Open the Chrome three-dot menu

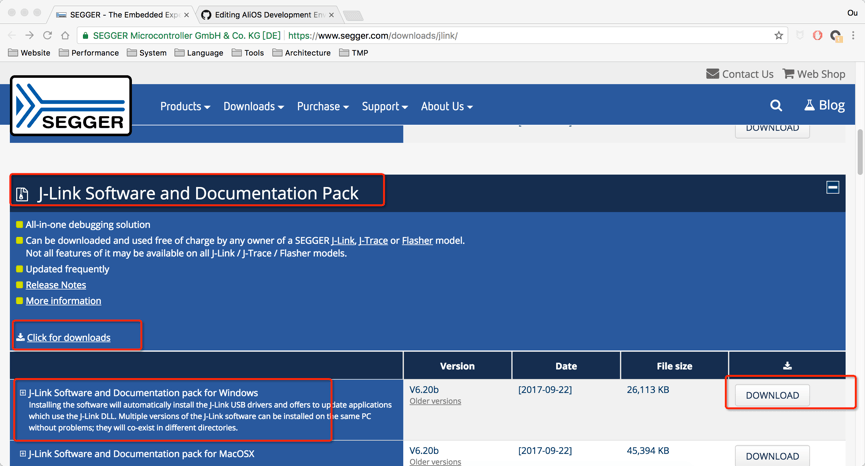[853, 35]
